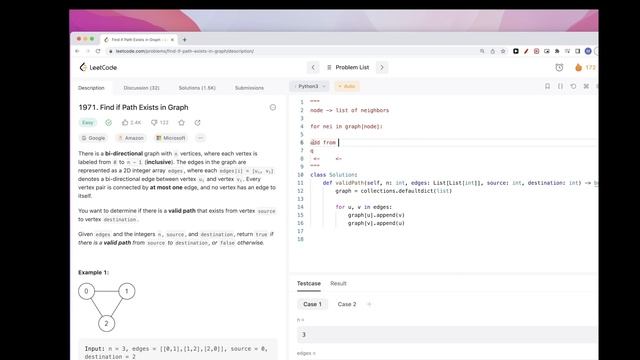Toggle fullscreen editor icon
The height and width of the screenshot is (360, 640).
point(586,86)
